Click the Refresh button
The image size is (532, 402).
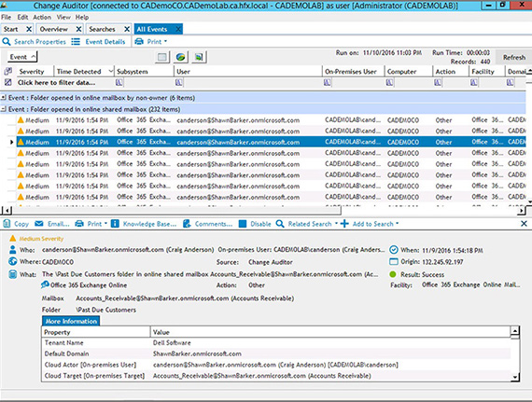point(513,57)
